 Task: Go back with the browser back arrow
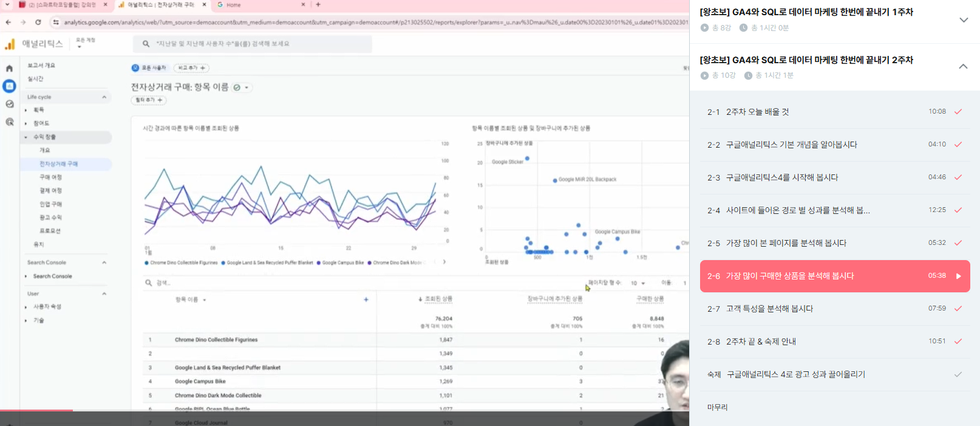8,22
